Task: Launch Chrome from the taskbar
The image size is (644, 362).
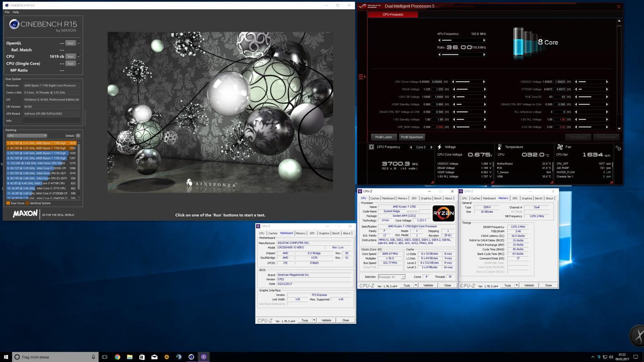Action: [x=117, y=357]
